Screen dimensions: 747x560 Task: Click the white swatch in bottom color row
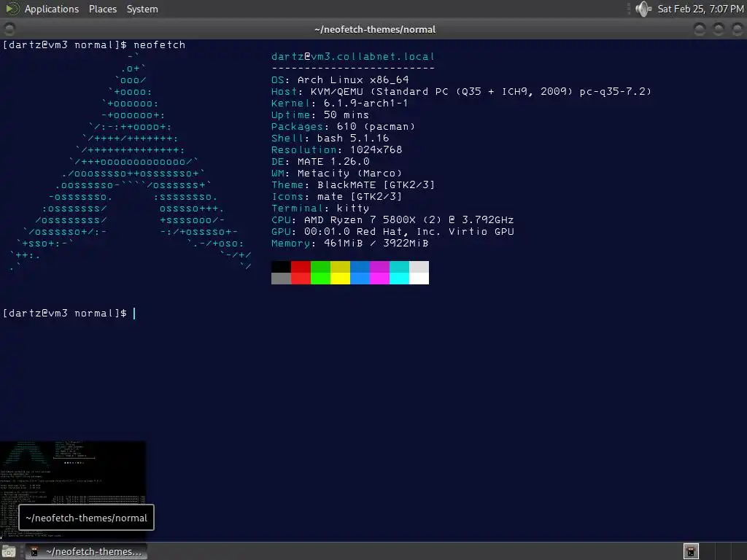[419, 279]
